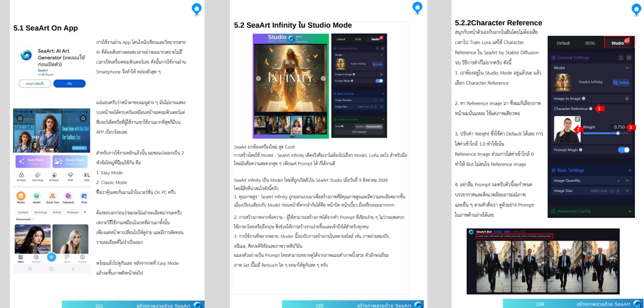The width and height of the screenshot is (644, 308).
Task: Tap the Android back navigation icon
Action: click(73, 269)
